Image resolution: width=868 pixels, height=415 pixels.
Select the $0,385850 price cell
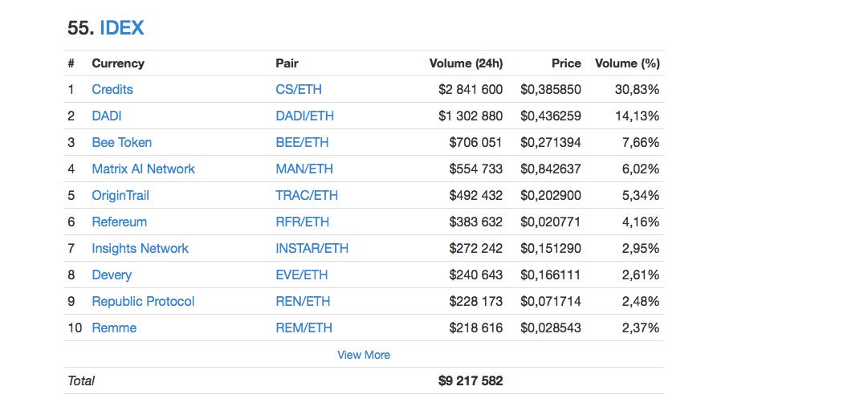(x=551, y=90)
